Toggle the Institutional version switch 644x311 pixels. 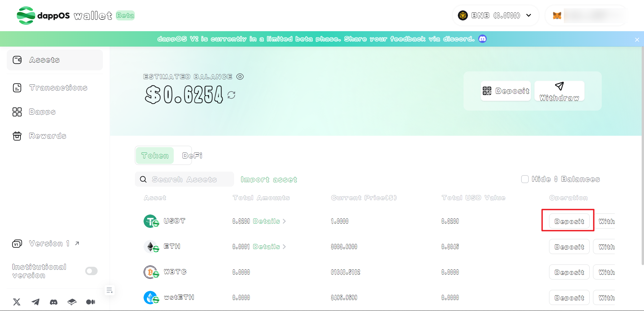tap(91, 271)
